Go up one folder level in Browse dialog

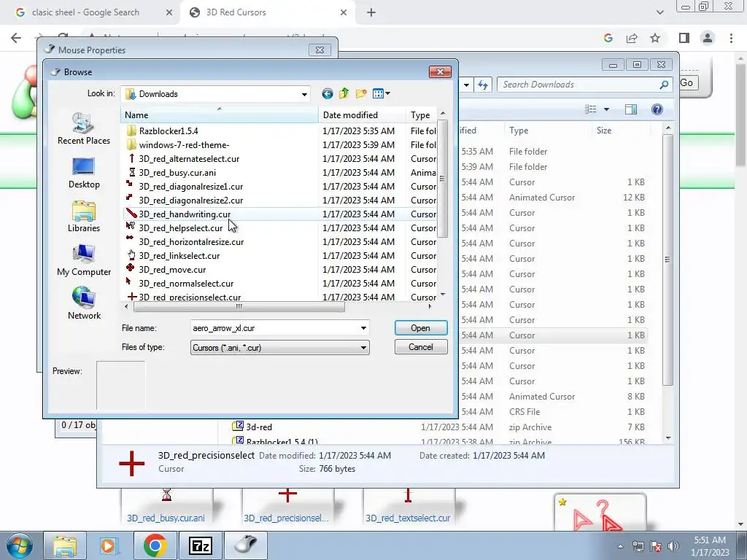pyautogui.click(x=344, y=94)
